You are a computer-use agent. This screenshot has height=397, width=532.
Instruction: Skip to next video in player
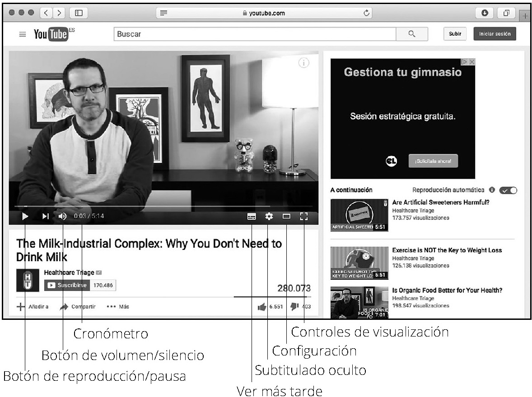[x=45, y=217]
